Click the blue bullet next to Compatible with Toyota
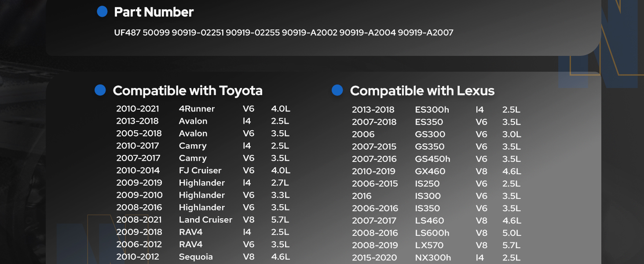The width and height of the screenshot is (644, 264). 100,90
